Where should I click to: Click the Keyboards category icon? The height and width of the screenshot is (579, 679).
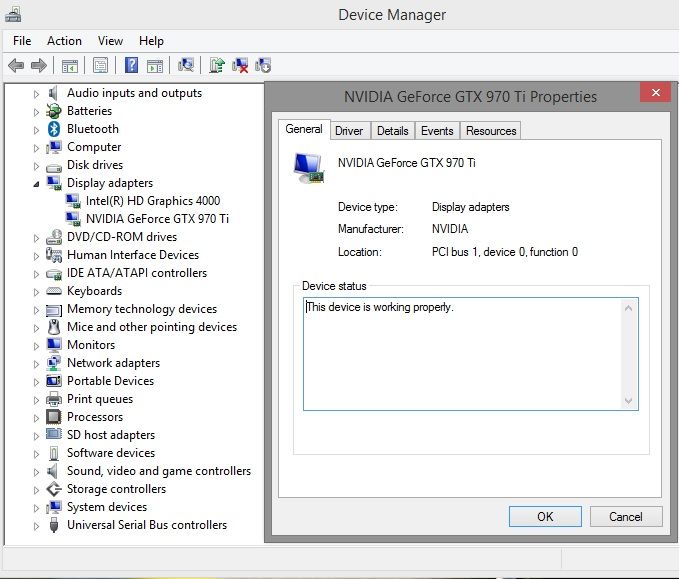pos(54,291)
